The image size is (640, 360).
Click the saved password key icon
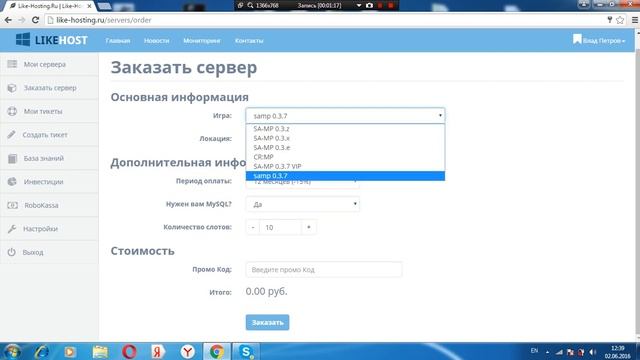(609, 20)
